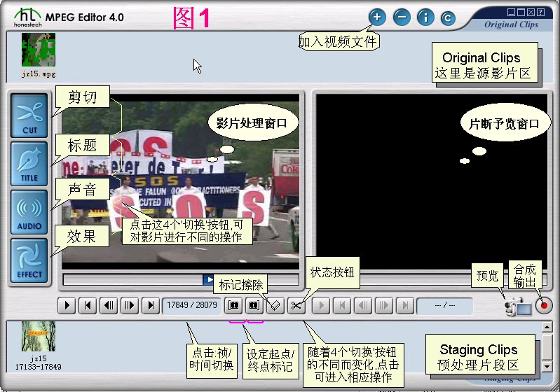
Task: Step forward one frame
Action: [130, 306]
